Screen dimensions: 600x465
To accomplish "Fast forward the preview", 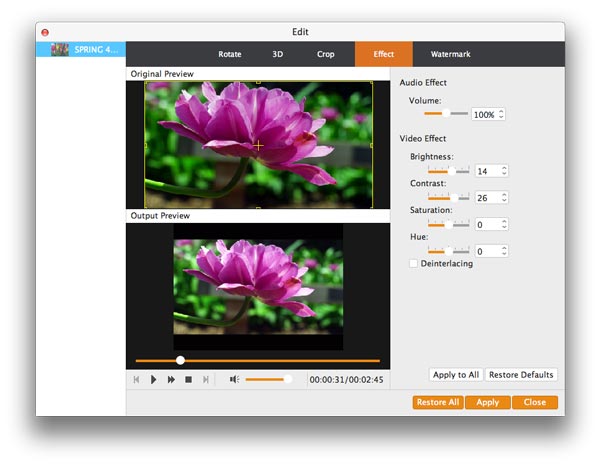I will [171, 379].
